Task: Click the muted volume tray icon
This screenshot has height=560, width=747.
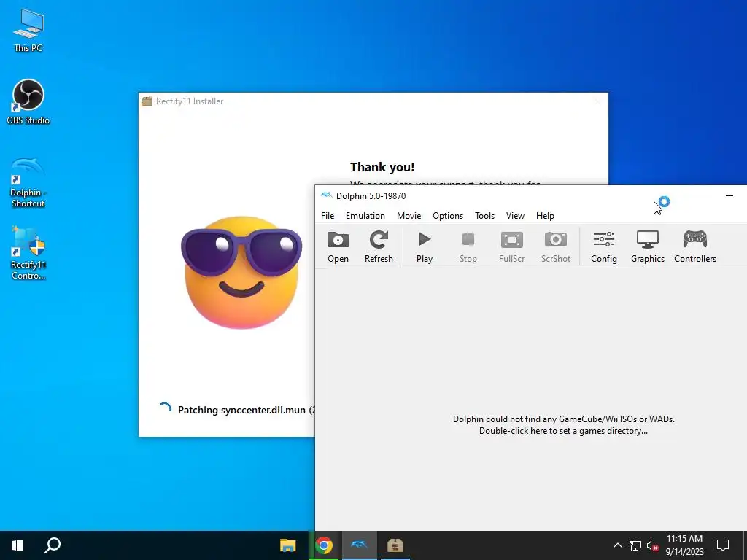Action: [653, 545]
